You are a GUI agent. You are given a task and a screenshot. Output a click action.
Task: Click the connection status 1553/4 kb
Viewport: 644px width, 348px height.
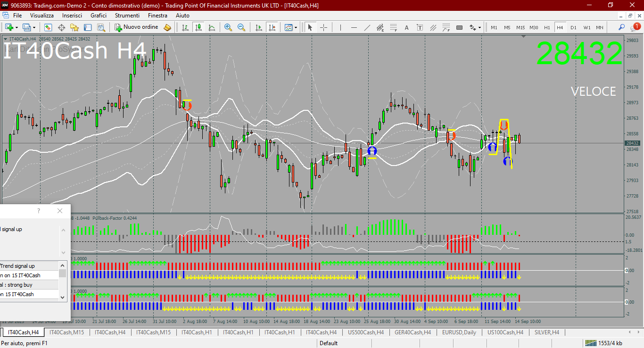click(x=604, y=343)
